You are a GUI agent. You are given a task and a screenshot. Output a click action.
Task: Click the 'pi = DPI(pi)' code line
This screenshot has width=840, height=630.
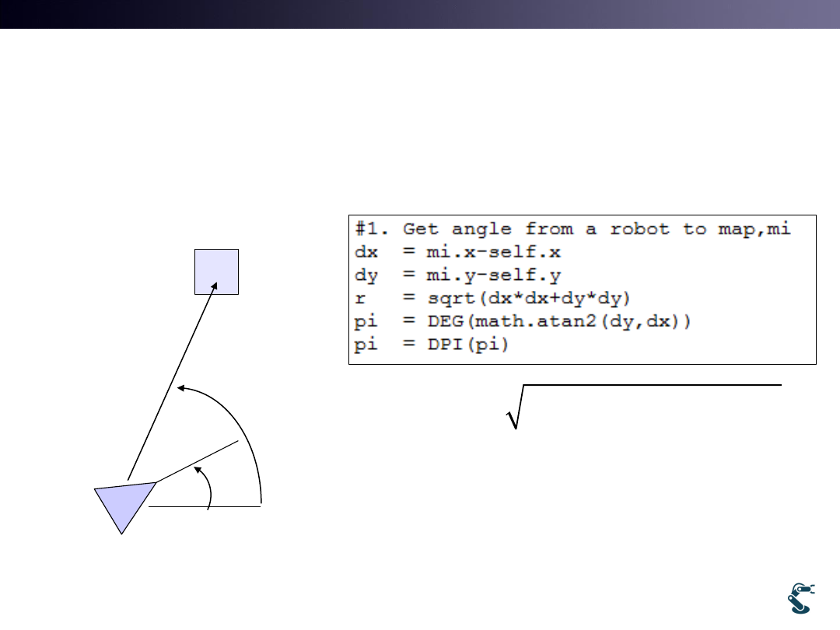[x=432, y=345]
